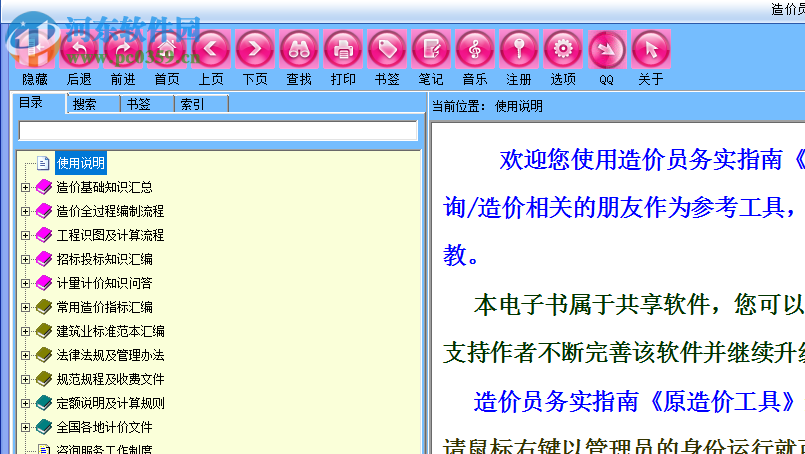Open the 首页 home icon

pos(167,49)
